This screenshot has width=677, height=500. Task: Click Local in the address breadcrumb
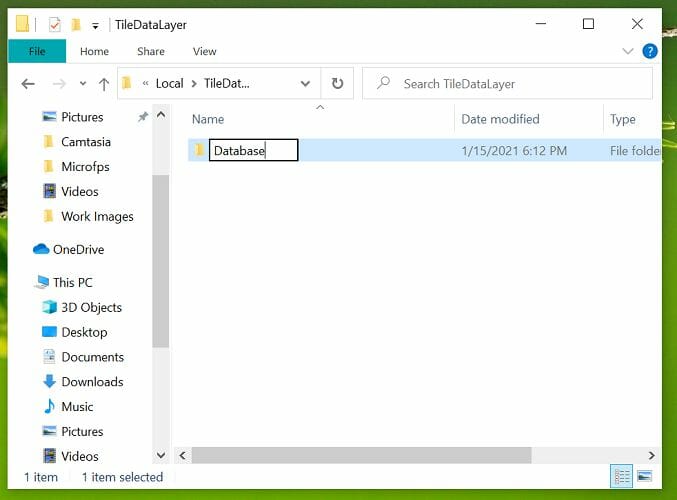click(x=169, y=83)
